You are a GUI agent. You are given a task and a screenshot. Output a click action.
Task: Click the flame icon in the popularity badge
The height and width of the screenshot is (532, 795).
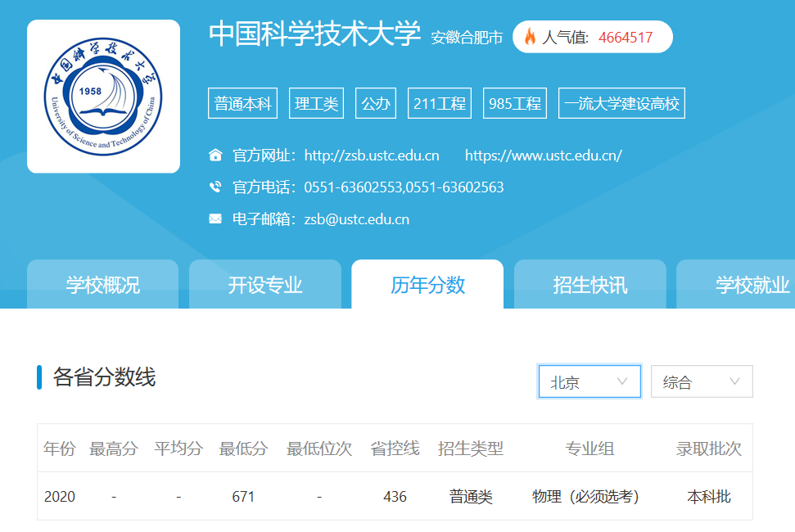coord(531,37)
